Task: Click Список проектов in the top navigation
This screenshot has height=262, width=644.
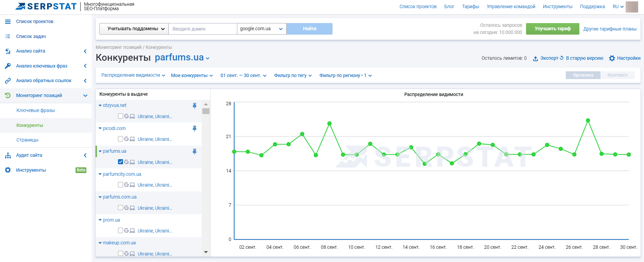Action: click(x=418, y=6)
